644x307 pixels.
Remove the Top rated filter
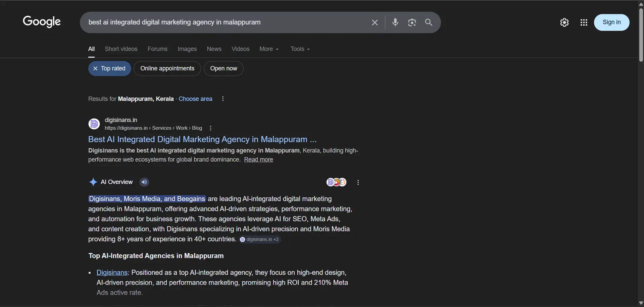tap(95, 68)
